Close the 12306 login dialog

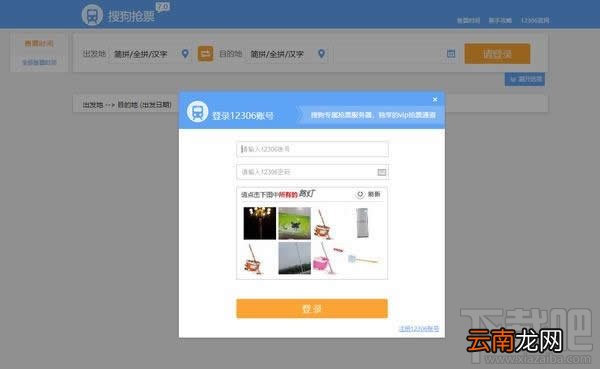click(435, 100)
